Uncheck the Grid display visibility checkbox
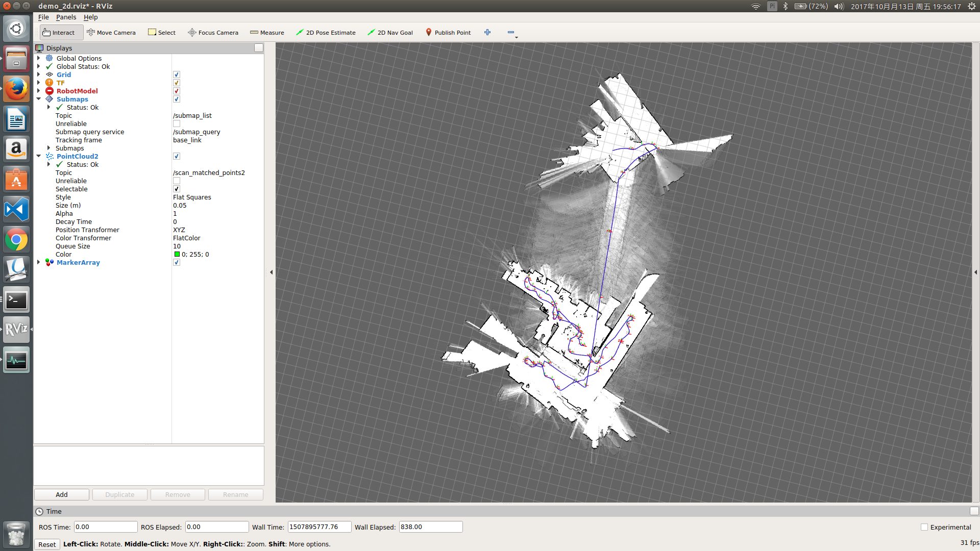 (176, 74)
